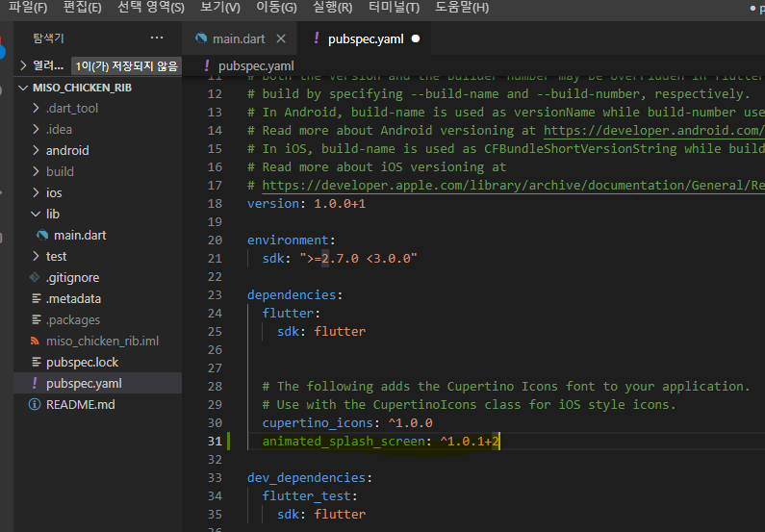This screenshot has width=765, height=532.
Task: Click the YAML exclamation icon on pubspec.yaml tab
Action: coord(317,38)
